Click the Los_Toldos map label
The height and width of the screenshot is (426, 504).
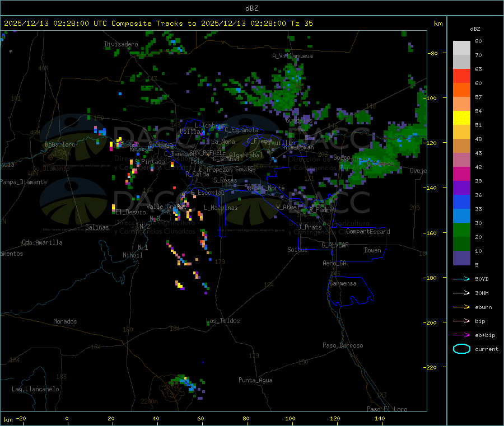click(x=223, y=321)
